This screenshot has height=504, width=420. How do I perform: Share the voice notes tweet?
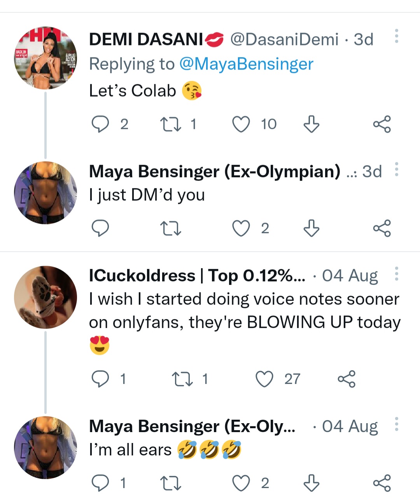click(346, 379)
